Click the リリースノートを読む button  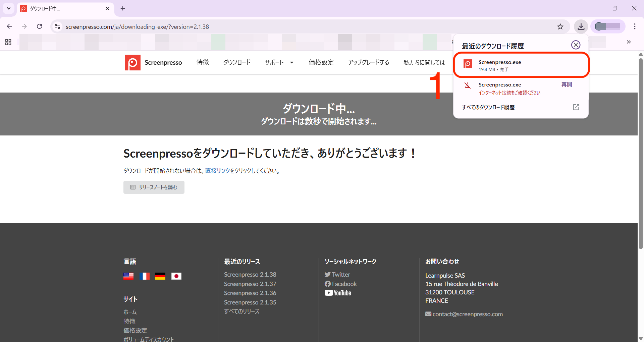(x=154, y=187)
